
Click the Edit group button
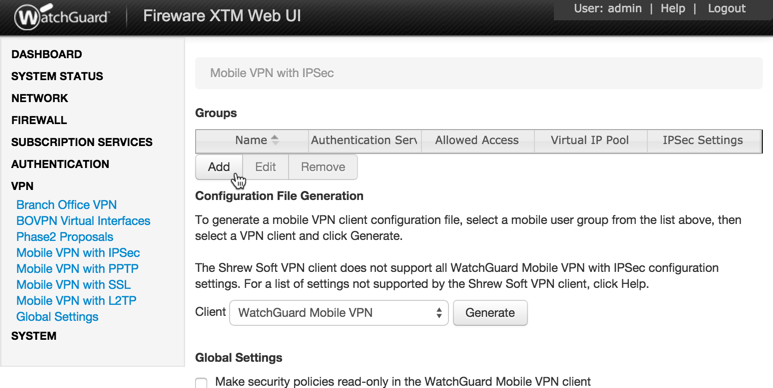pyautogui.click(x=265, y=167)
